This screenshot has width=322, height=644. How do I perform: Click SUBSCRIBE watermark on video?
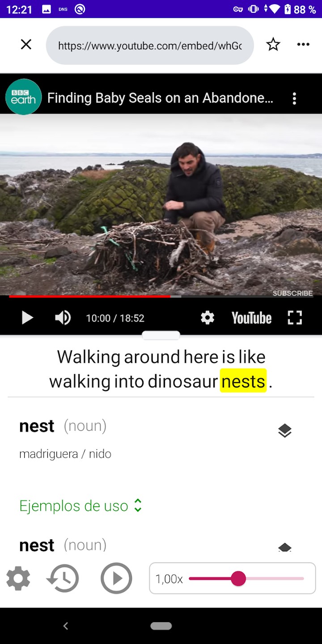tap(292, 293)
